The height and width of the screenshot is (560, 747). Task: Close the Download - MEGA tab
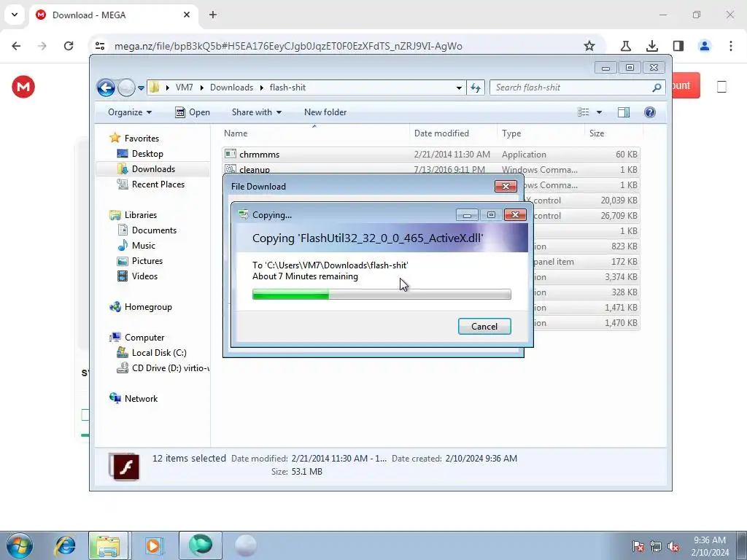(x=187, y=15)
